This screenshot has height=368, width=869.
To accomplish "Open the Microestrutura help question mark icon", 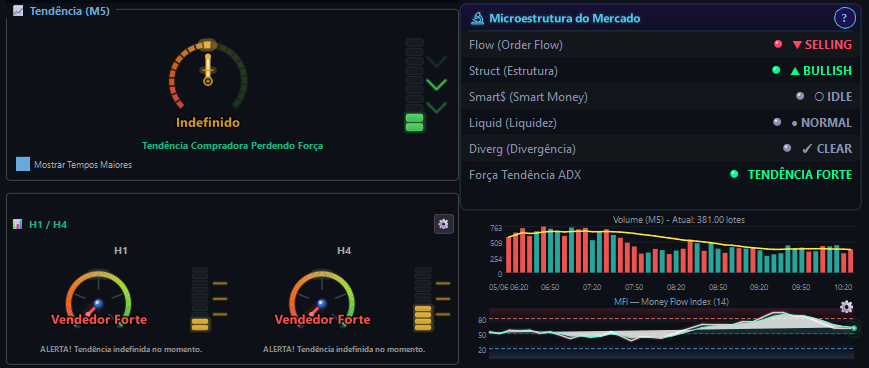I will pos(844,18).
